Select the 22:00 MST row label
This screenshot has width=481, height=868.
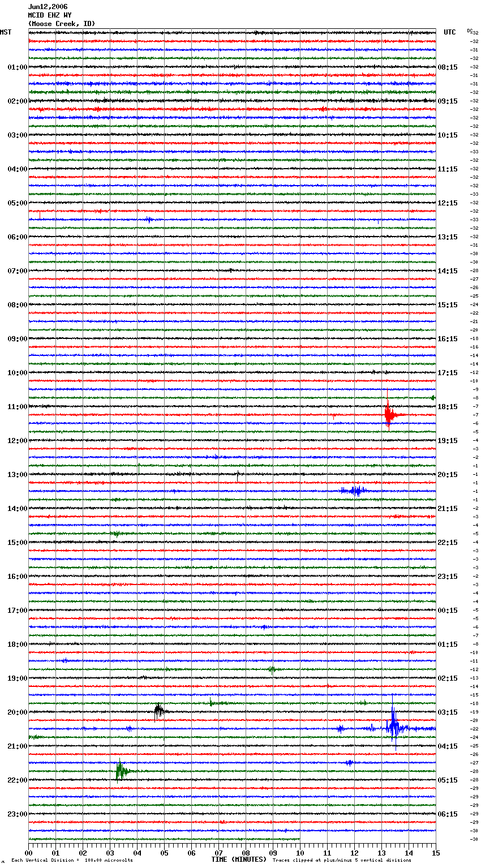click(x=18, y=780)
